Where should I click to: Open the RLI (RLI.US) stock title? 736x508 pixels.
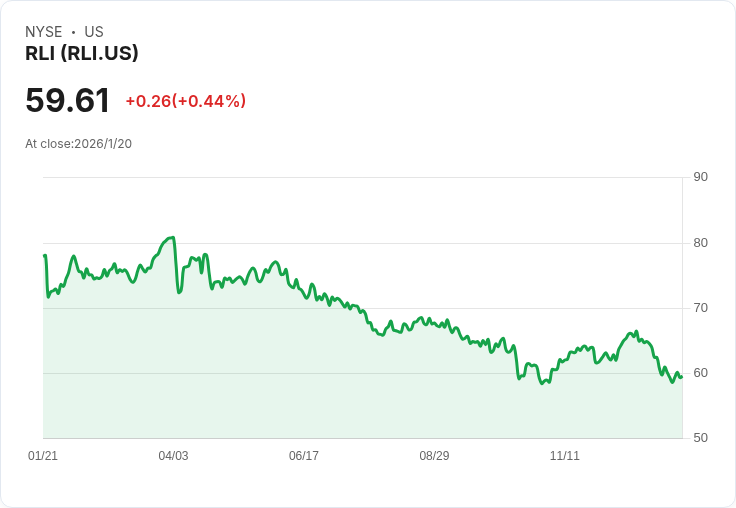(82, 54)
